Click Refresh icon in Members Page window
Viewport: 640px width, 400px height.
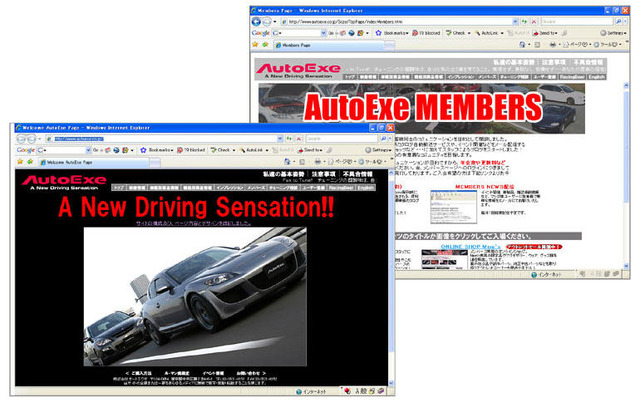524,22
